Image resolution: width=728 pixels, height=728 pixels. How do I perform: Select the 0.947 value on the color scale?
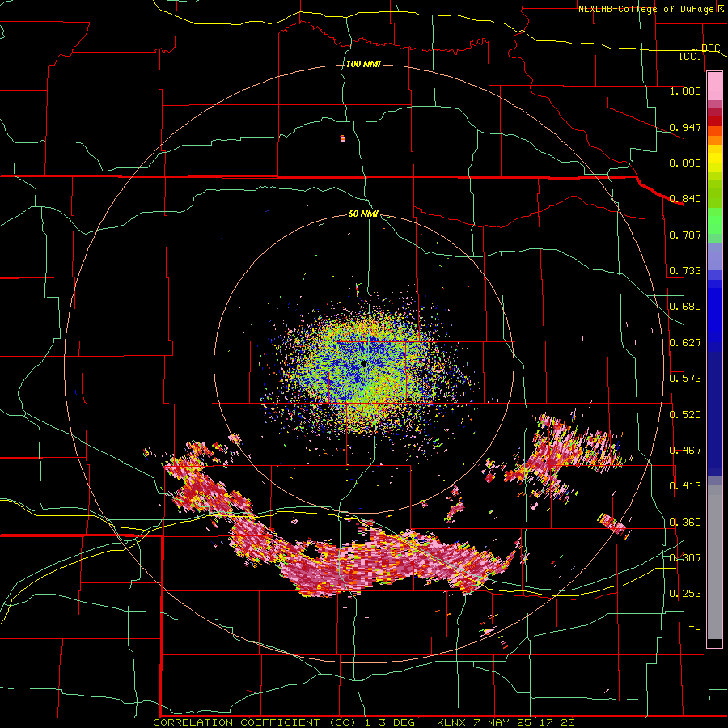click(685, 127)
